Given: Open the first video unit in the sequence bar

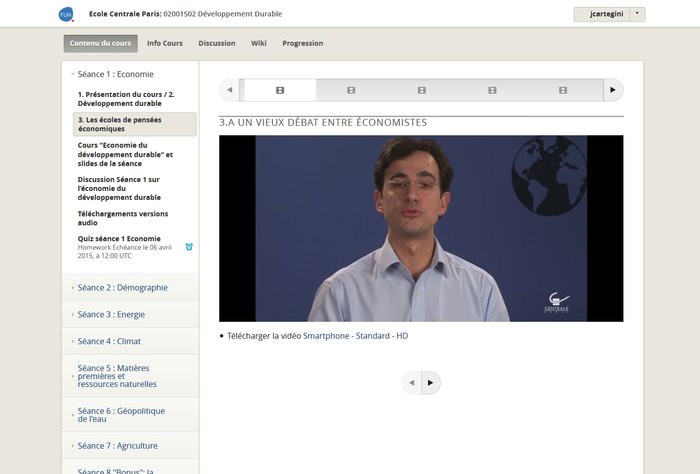Looking at the screenshot, I should pyautogui.click(x=280, y=90).
